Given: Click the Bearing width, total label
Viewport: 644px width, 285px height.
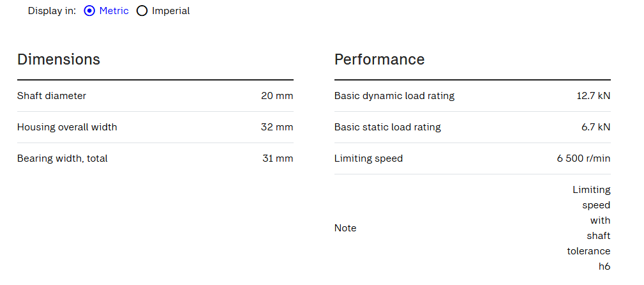Looking at the screenshot, I should pos(63,158).
